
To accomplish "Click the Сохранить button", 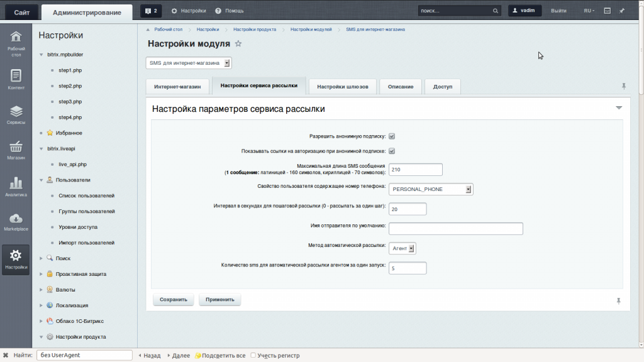I will click(174, 300).
